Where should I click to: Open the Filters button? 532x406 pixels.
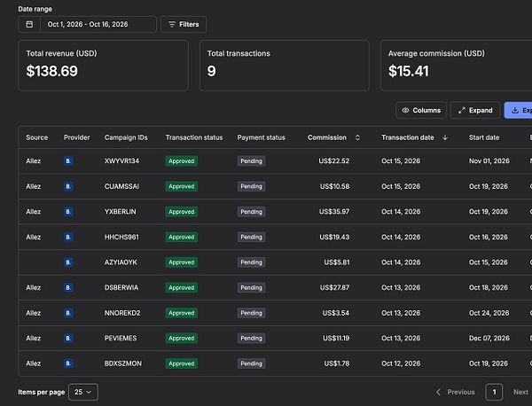tap(184, 25)
